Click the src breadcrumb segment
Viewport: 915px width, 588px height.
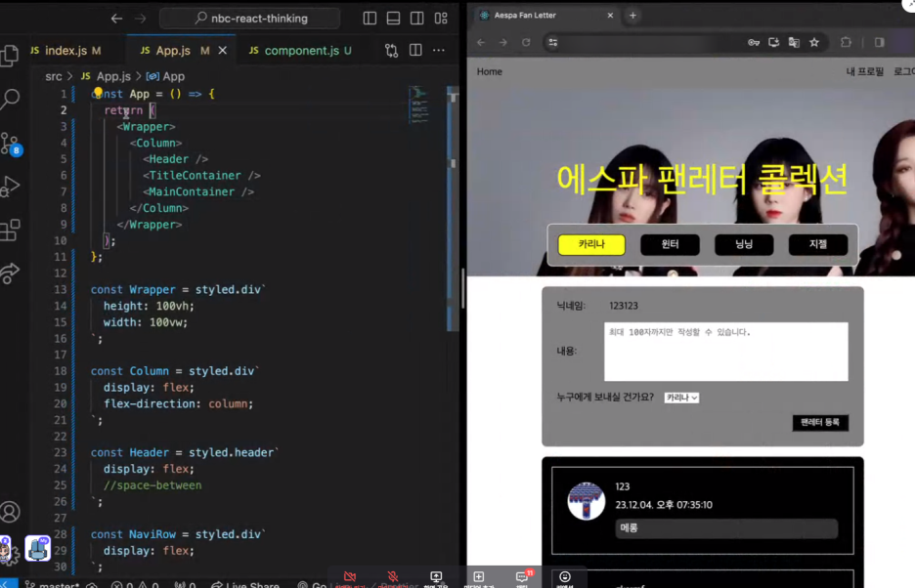click(53, 76)
